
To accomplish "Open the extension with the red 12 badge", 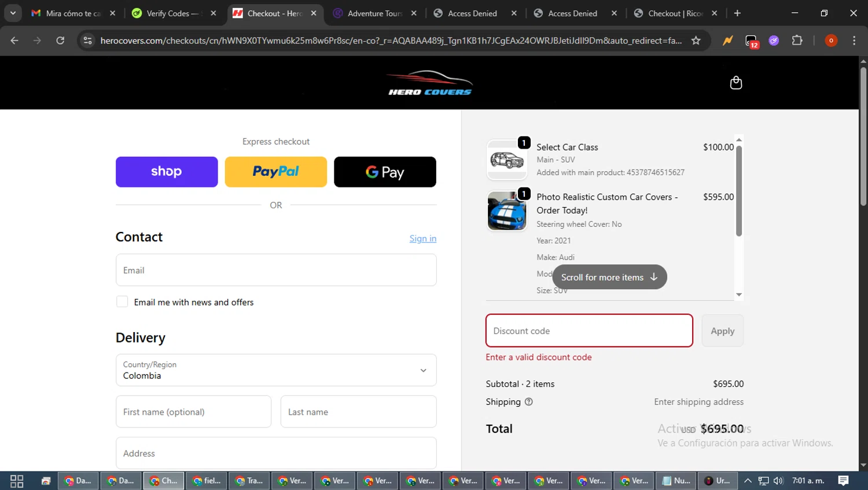I will click(x=751, y=40).
